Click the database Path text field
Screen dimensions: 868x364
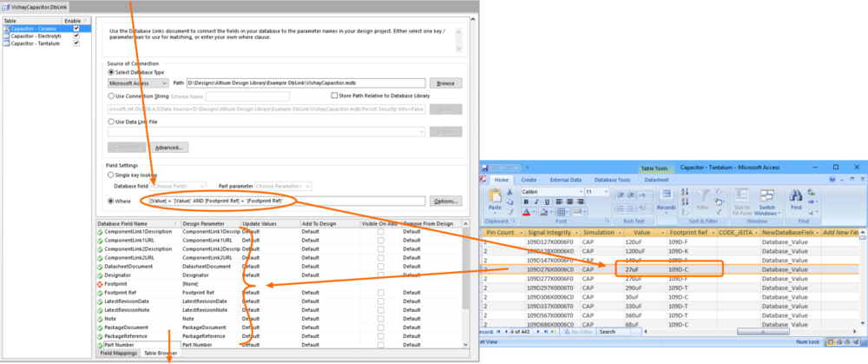(306, 83)
